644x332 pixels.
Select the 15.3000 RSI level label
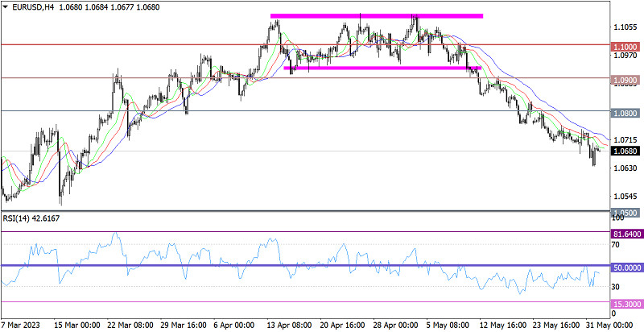point(625,304)
